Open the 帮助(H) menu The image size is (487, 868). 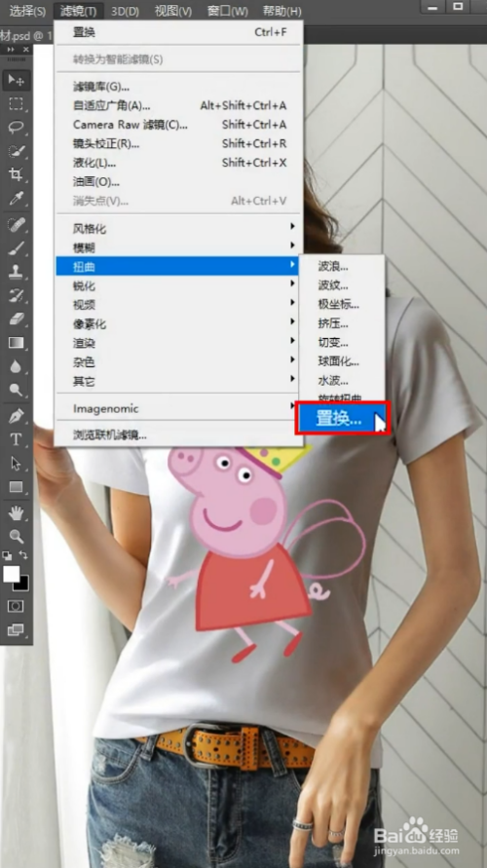[282, 11]
